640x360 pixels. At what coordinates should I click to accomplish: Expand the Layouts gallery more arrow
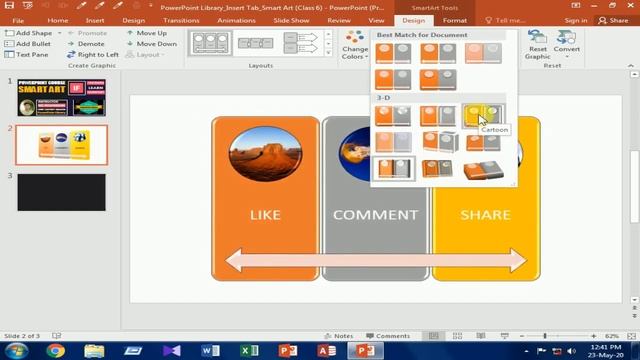329,53
